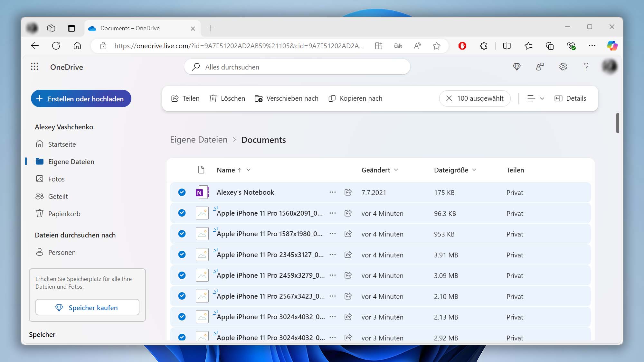Click Verschieben nach in the command bar
644x362 pixels.
coord(286,98)
